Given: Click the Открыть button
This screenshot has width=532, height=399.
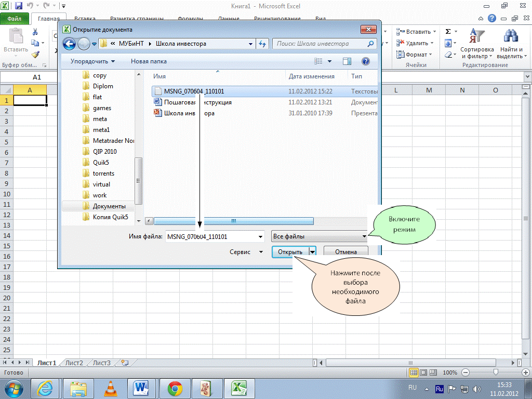Looking at the screenshot, I should point(290,252).
